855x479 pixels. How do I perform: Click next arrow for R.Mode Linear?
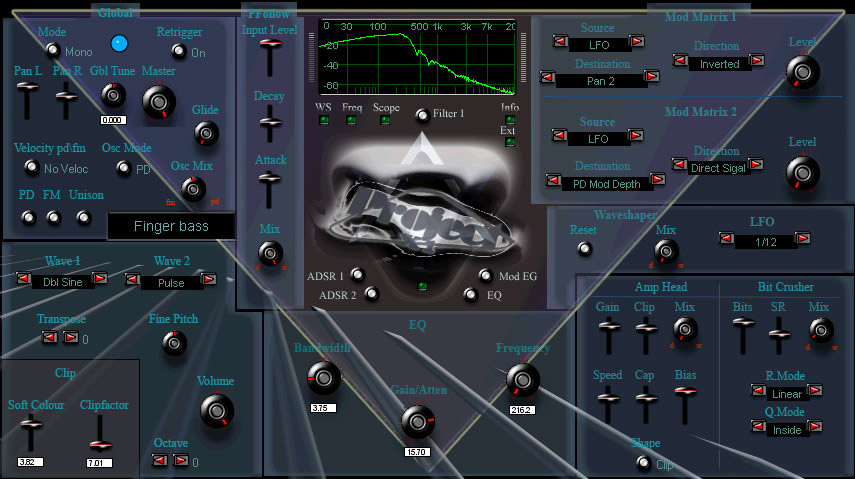point(815,390)
